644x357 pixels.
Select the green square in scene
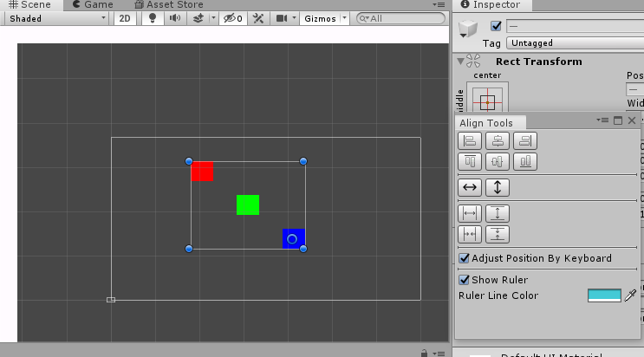click(x=248, y=205)
